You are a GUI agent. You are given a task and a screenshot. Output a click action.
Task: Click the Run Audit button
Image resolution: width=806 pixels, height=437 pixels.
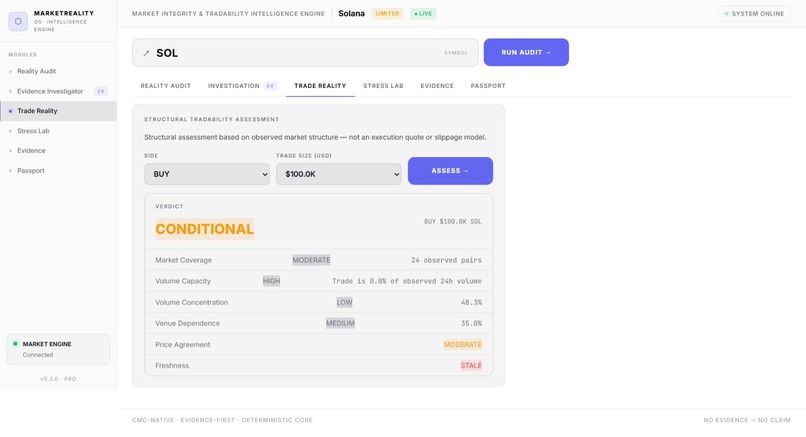pyautogui.click(x=526, y=52)
